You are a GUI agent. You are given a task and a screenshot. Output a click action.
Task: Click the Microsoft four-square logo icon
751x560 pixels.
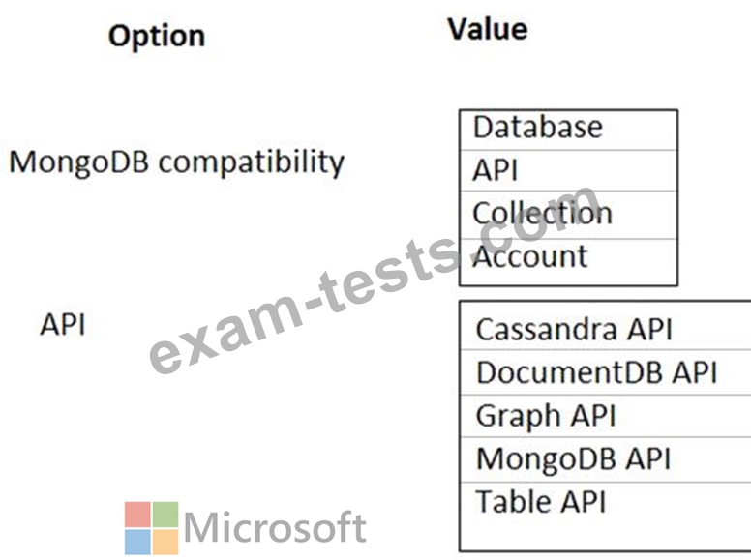[151, 528]
